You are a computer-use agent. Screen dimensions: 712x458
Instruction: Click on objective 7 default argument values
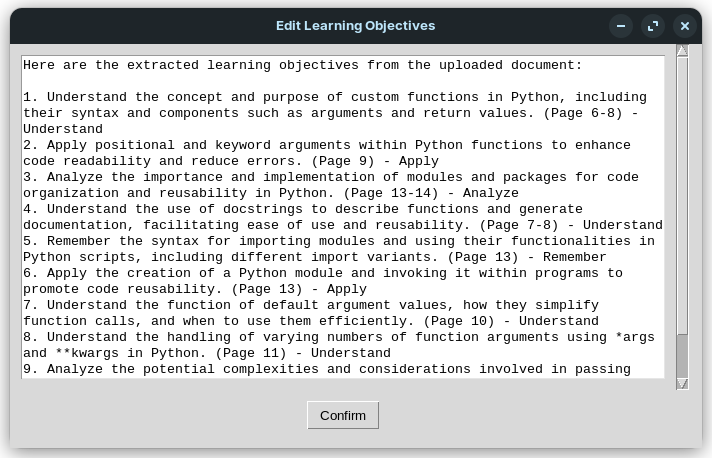(x=311, y=313)
